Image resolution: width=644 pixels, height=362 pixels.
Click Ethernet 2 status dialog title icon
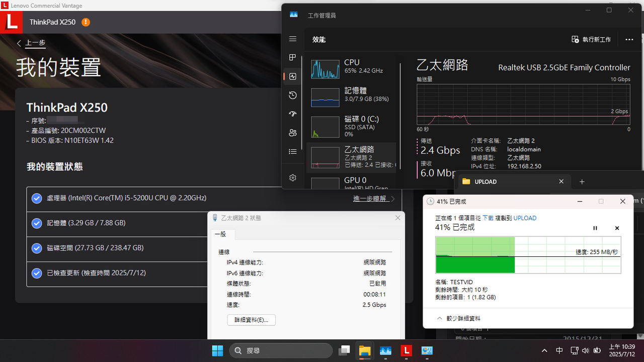point(215,218)
